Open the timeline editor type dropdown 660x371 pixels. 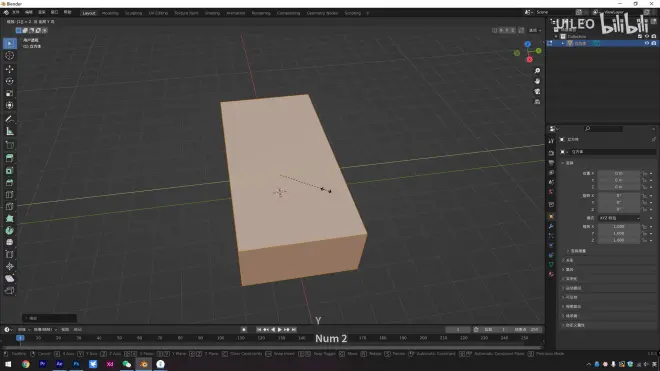click(x=8, y=330)
